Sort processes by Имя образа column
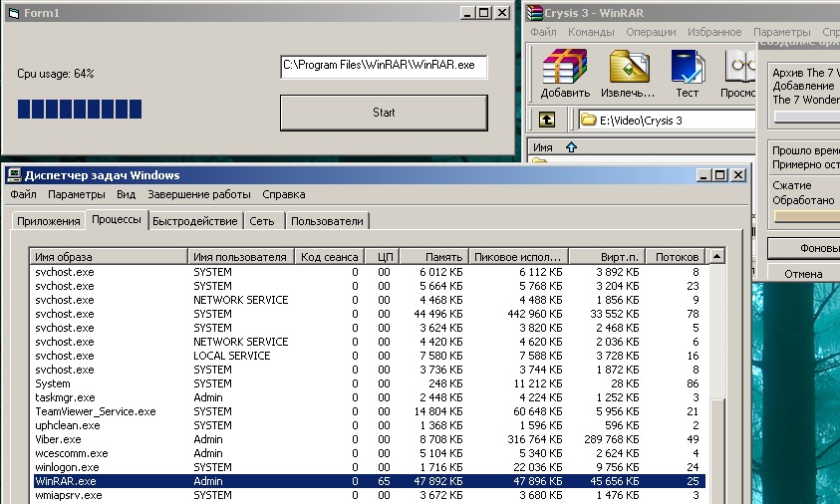The width and height of the screenshot is (840, 504). click(x=109, y=257)
